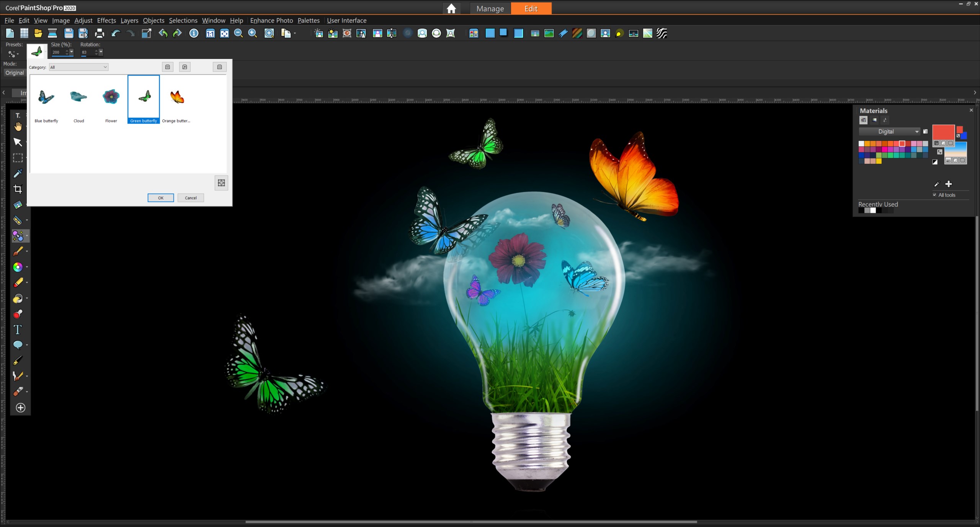The image size is (980, 527).
Task: Open the Category dropdown
Action: pyautogui.click(x=79, y=67)
